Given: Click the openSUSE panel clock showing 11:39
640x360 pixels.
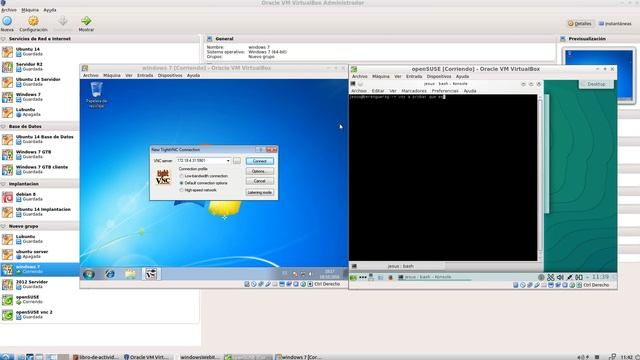Looking at the screenshot, I should point(600,277).
